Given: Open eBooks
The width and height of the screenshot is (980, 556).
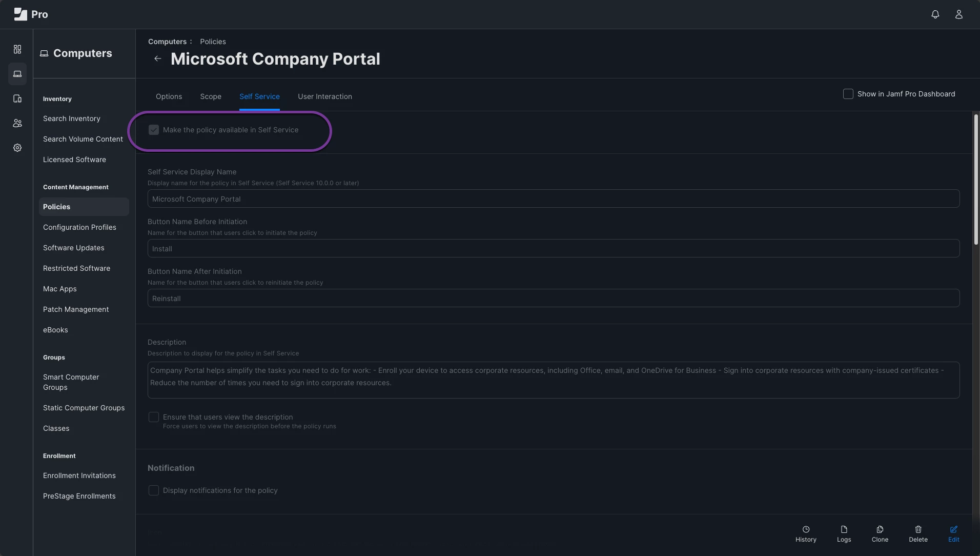Looking at the screenshot, I should 55,330.
